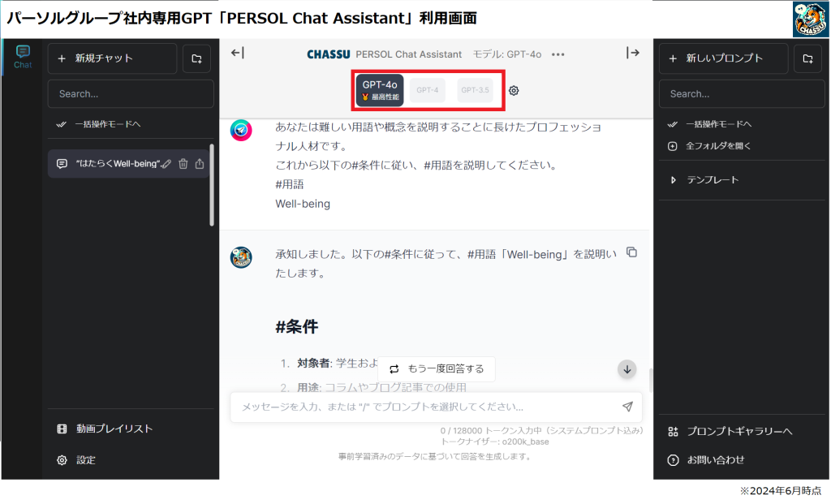Send the message with paper-plane icon
831x504 pixels.
pos(627,407)
